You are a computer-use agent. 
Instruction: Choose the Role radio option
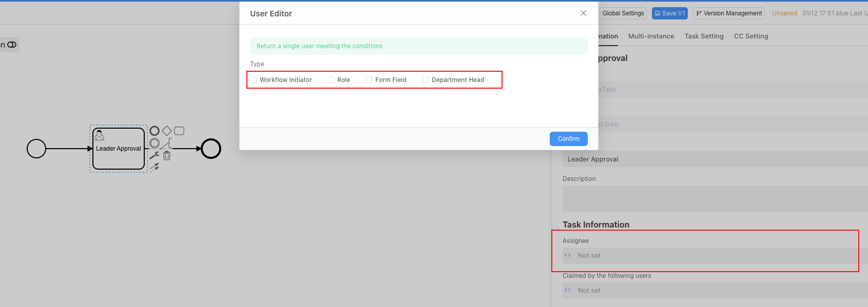pyautogui.click(x=331, y=80)
